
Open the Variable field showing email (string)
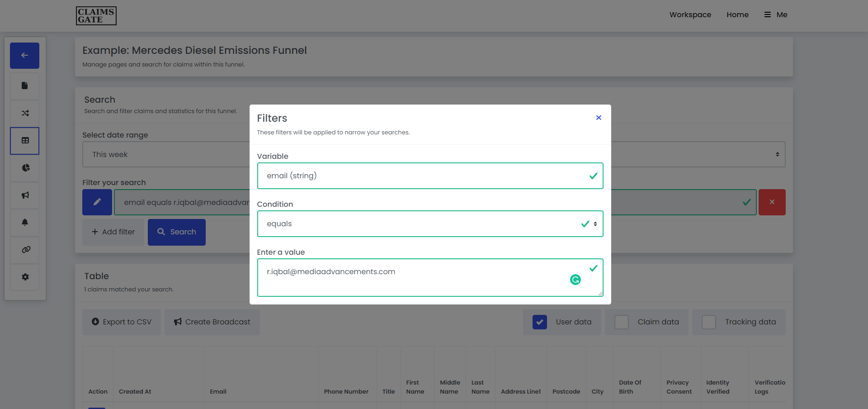(x=429, y=176)
